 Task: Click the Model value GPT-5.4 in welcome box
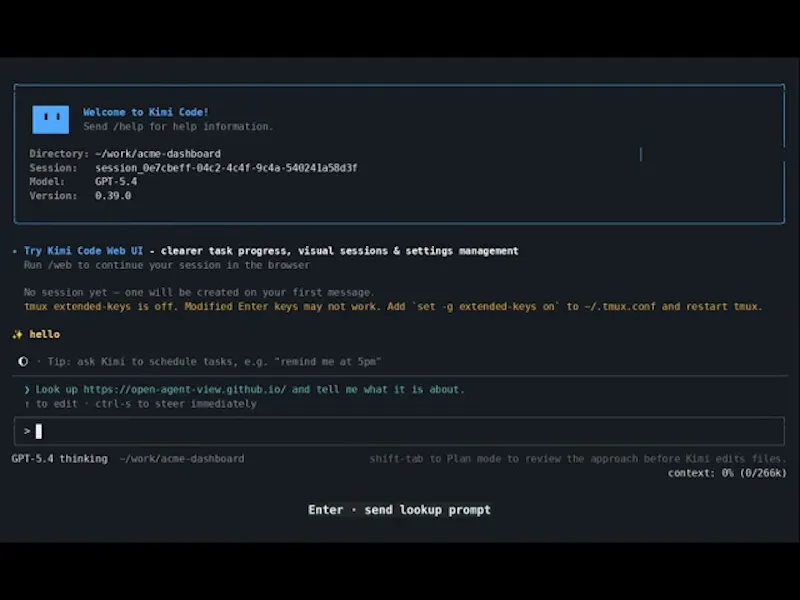(x=116, y=181)
